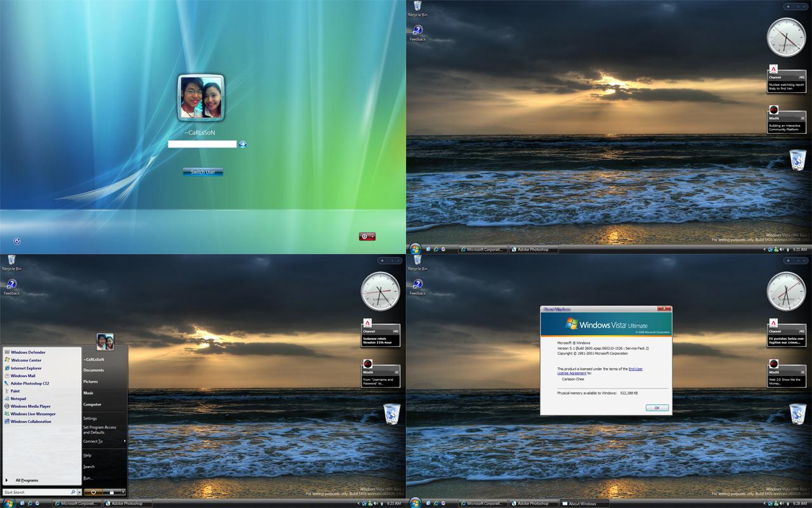Open the Feedback icon on the 8:23 AM desktop
The width and height of the screenshot is (812, 508).
11,287
